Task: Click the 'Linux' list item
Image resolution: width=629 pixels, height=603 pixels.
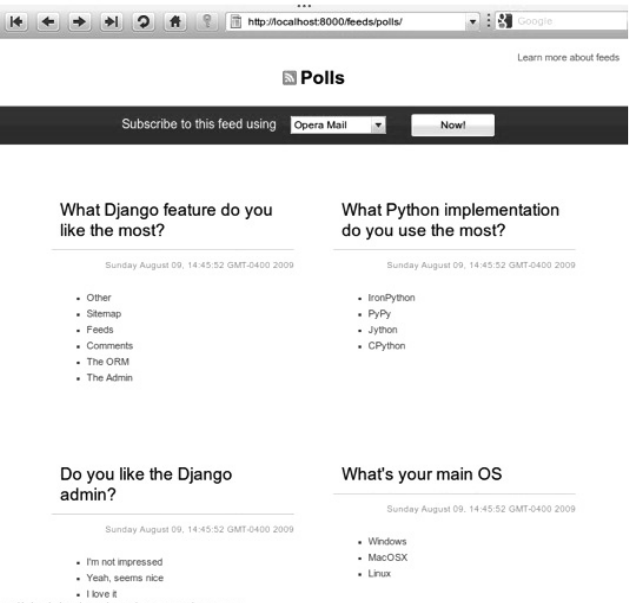Action: pyautogui.click(x=379, y=574)
